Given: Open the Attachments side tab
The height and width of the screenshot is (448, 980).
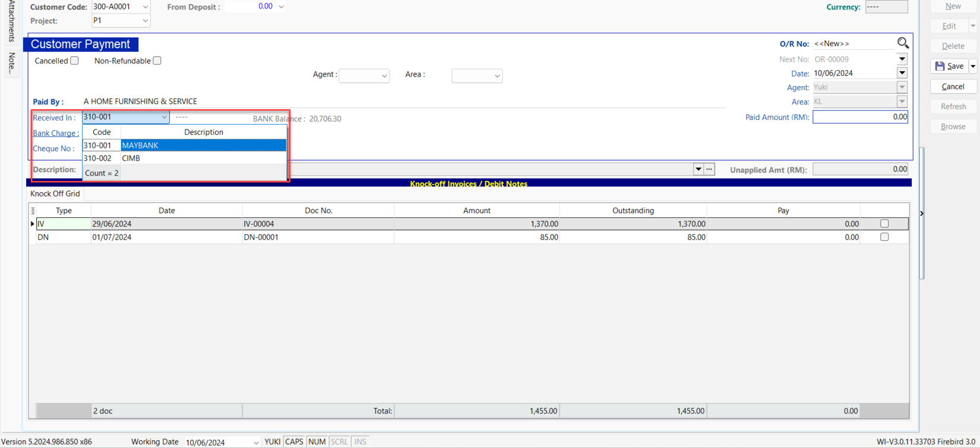Looking at the screenshot, I should tap(11, 21).
